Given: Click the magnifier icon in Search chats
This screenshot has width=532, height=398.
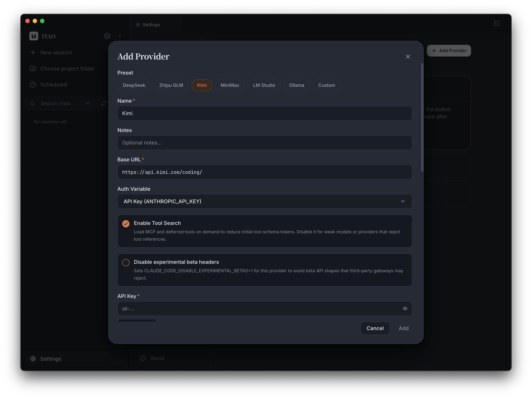Looking at the screenshot, I should [32, 104].
